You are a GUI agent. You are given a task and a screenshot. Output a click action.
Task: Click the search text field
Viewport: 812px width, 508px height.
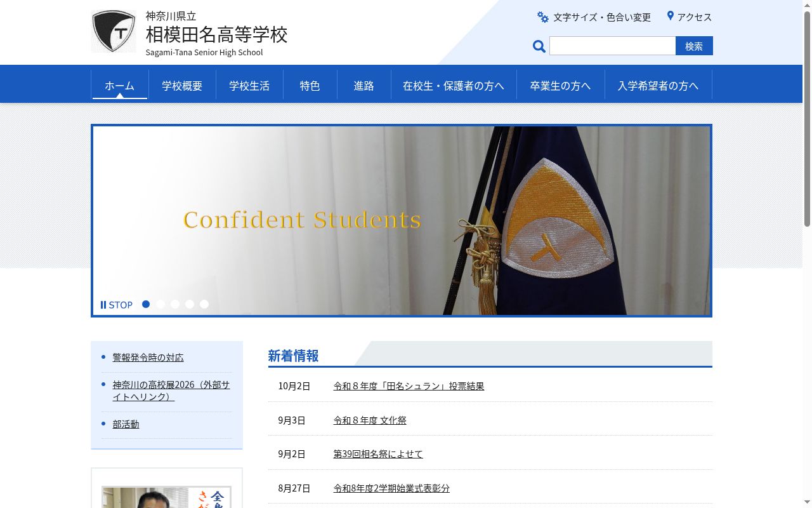613,46
